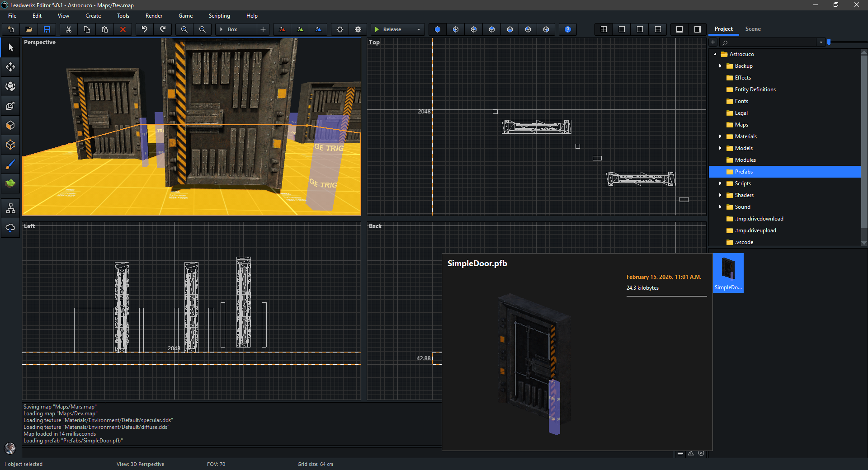The height and width of the screenshot is (470, 868).
Task: Open the Release build configuration dropdown
Action: [x=418, y=29]
